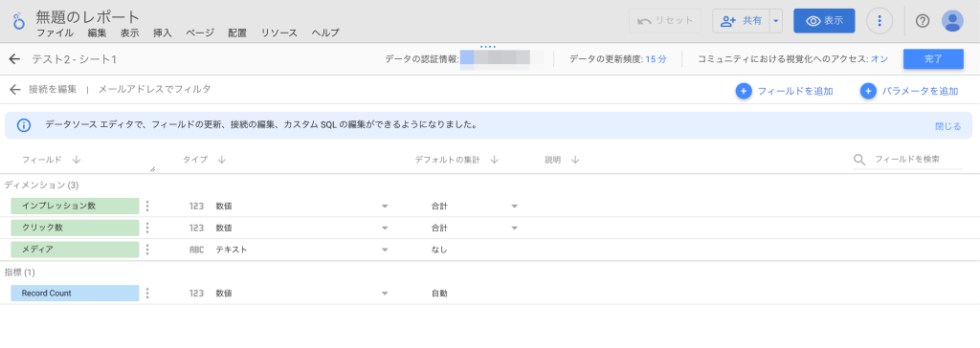
Task: Click the テスト2 - シート1 data source name
Action: coord(75,60)
